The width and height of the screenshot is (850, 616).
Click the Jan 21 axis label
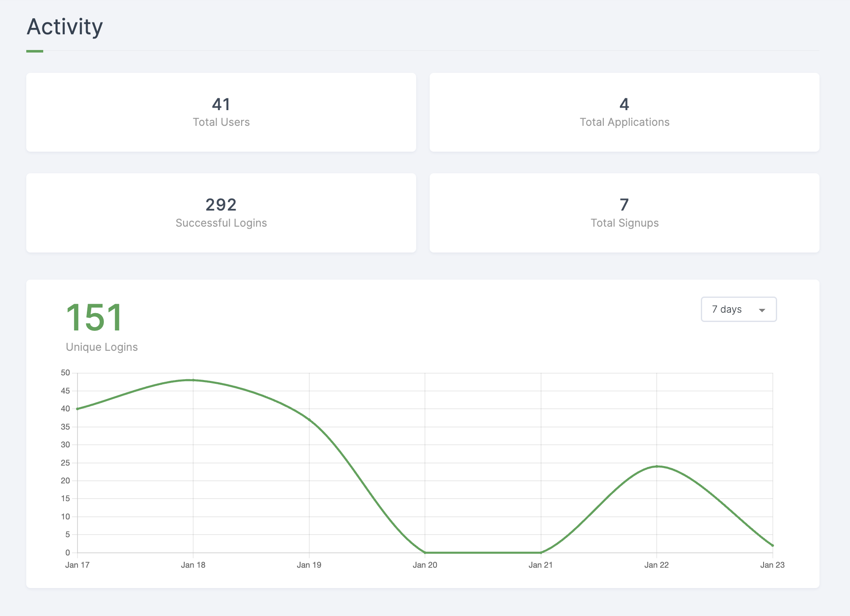(541, 565)
